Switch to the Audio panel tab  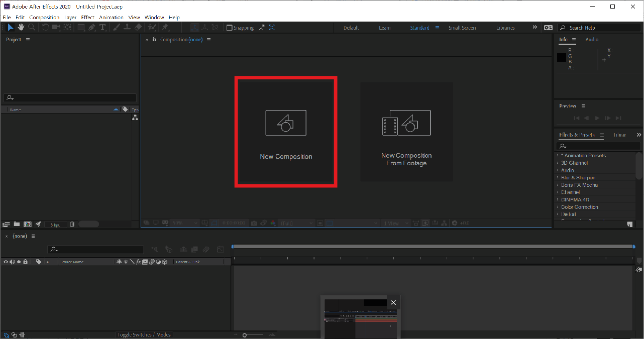tap(592, 40)
